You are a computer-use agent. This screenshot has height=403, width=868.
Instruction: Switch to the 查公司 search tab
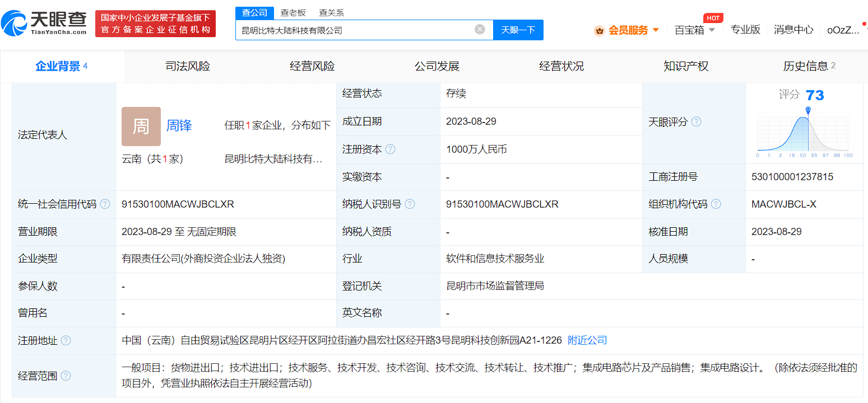254,12
